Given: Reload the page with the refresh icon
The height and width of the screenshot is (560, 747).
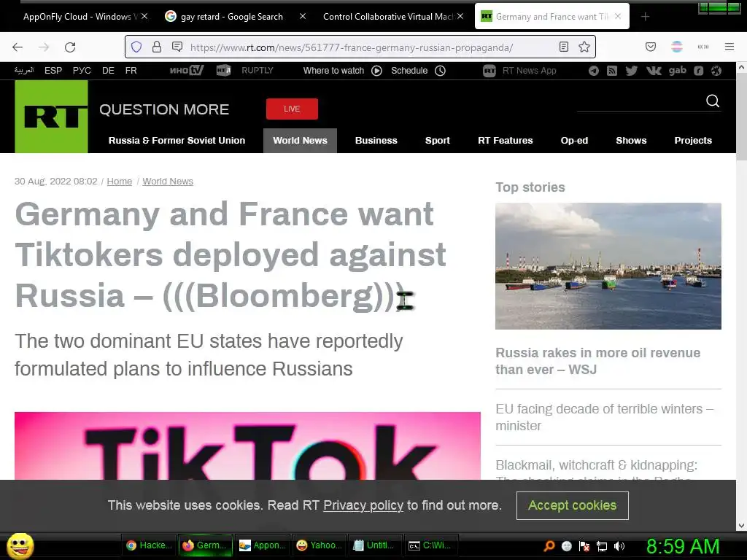Looking at the screenshot, I should click(x=70, y=47).
